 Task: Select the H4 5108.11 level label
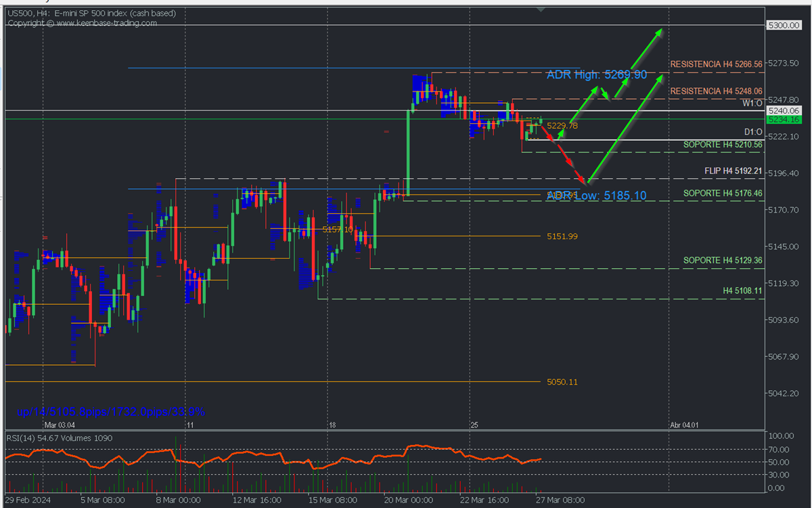742,291
